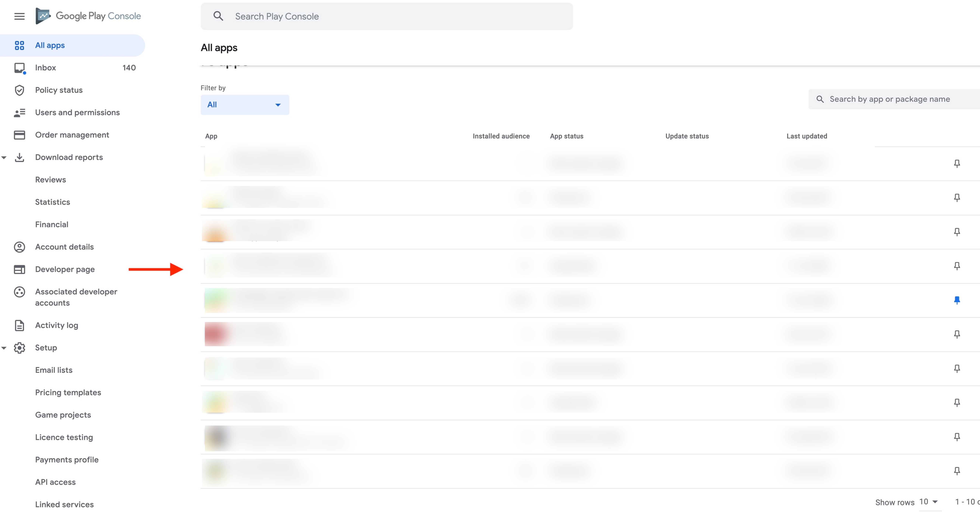Click the Developer page icon
980x514 pixels.
coord(19,269)
